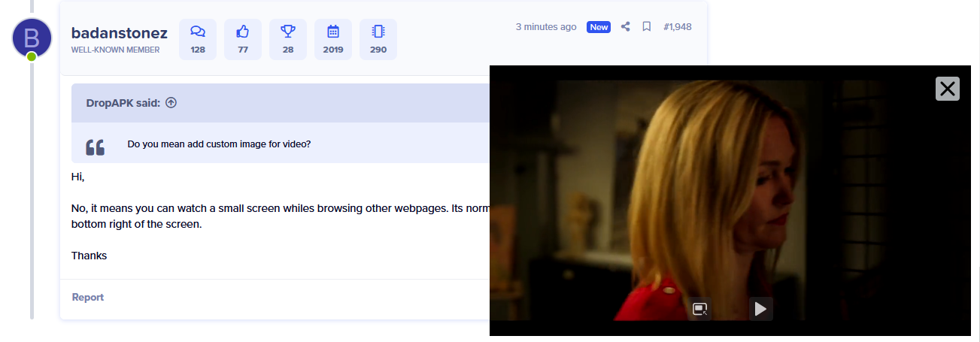Report this post
The height and width of the screenshot is (342, 980).
(x=88, y=297)
